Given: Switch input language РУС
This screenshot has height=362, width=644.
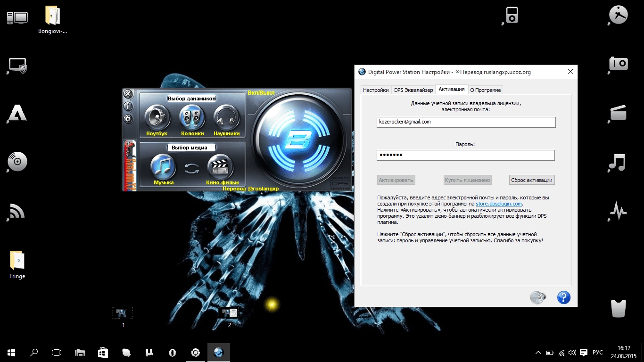Looking at the screenshot, I should tap(598, 353).
